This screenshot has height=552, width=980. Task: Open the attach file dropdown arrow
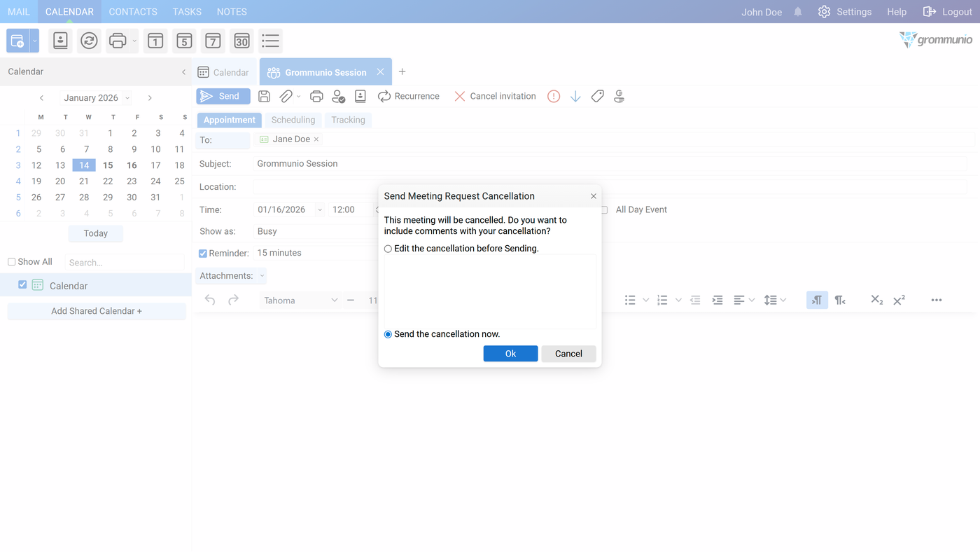[x=299, y=97]
